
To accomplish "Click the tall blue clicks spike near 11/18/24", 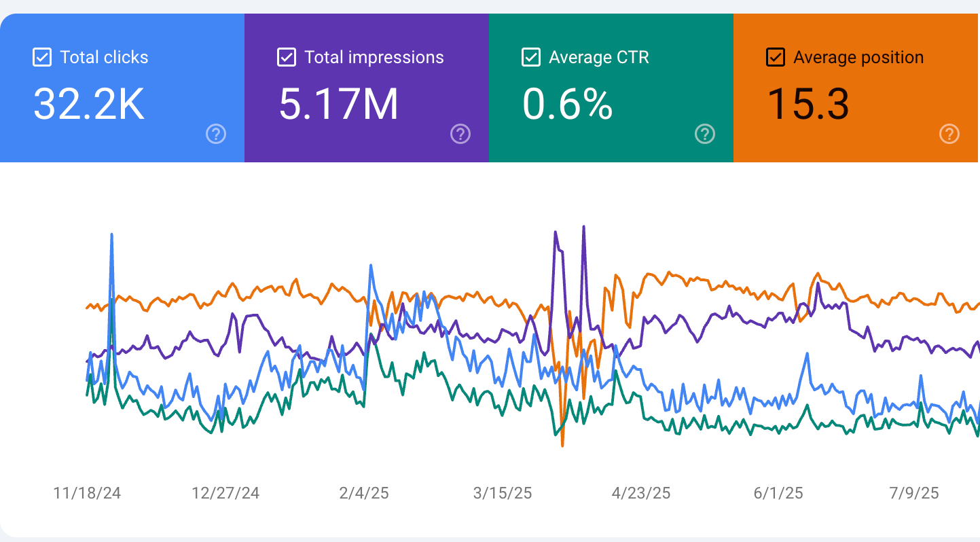I will [x=111, y=235].
